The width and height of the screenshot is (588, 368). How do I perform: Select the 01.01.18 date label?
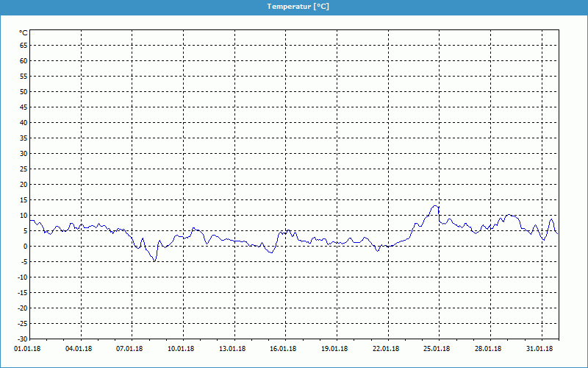tap(27, 349)
